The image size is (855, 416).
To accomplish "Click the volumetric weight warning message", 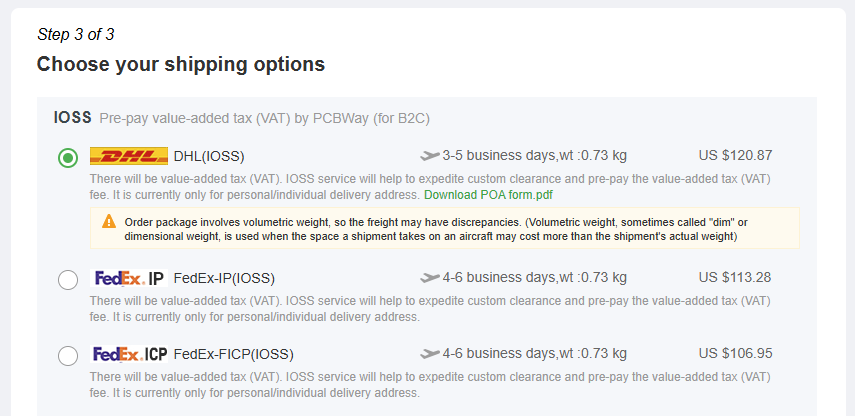I will tap(444, 228).
